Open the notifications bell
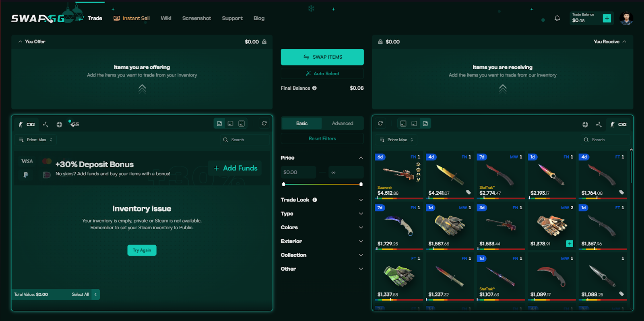This screenshot has width=644, height=321. [x=557, y=18]
